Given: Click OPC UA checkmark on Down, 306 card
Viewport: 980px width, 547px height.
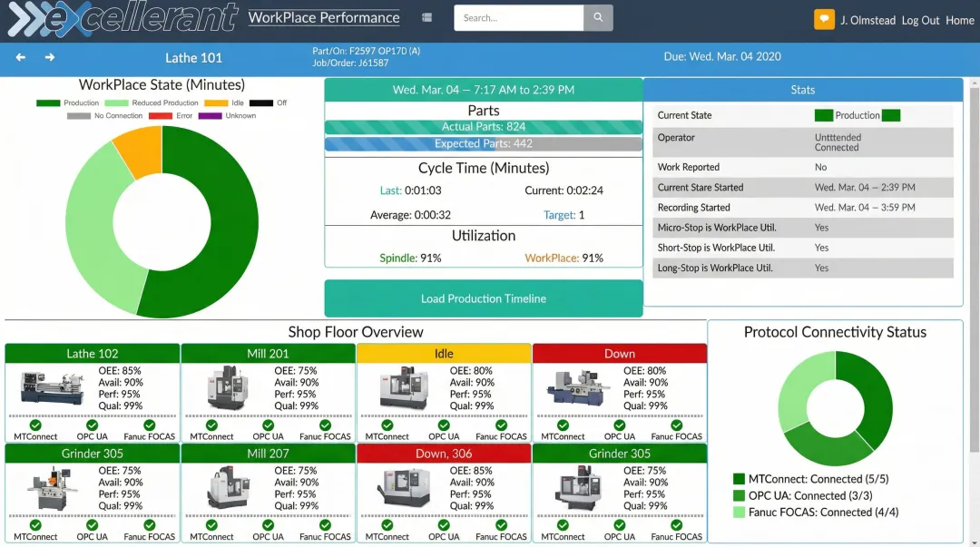Looking at the screenshot, I should tap(444, 524).
